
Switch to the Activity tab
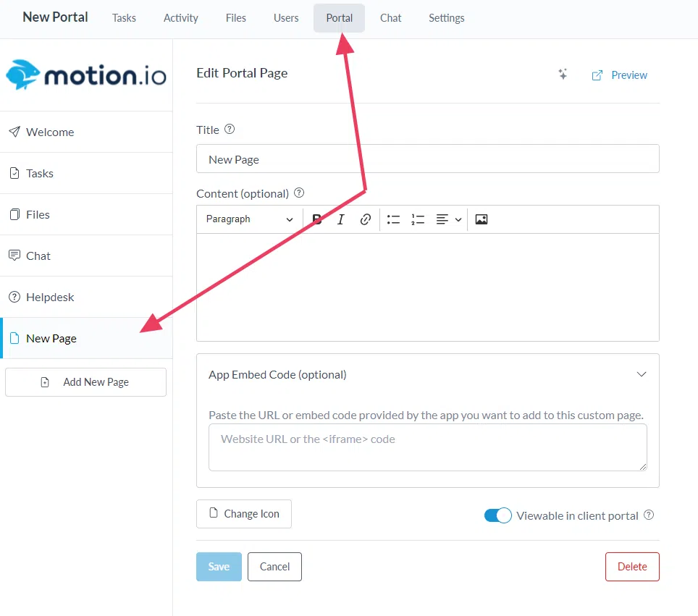[x=181, y=18]
